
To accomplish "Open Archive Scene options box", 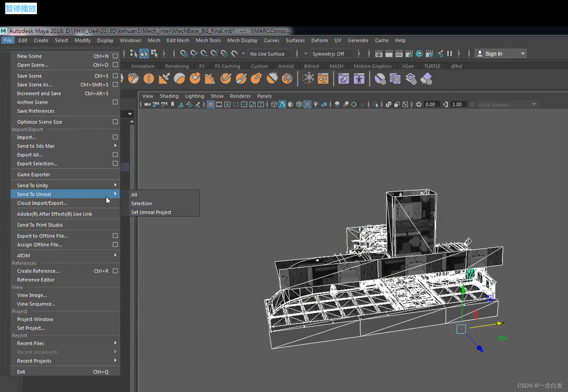I will click(115, 102).
